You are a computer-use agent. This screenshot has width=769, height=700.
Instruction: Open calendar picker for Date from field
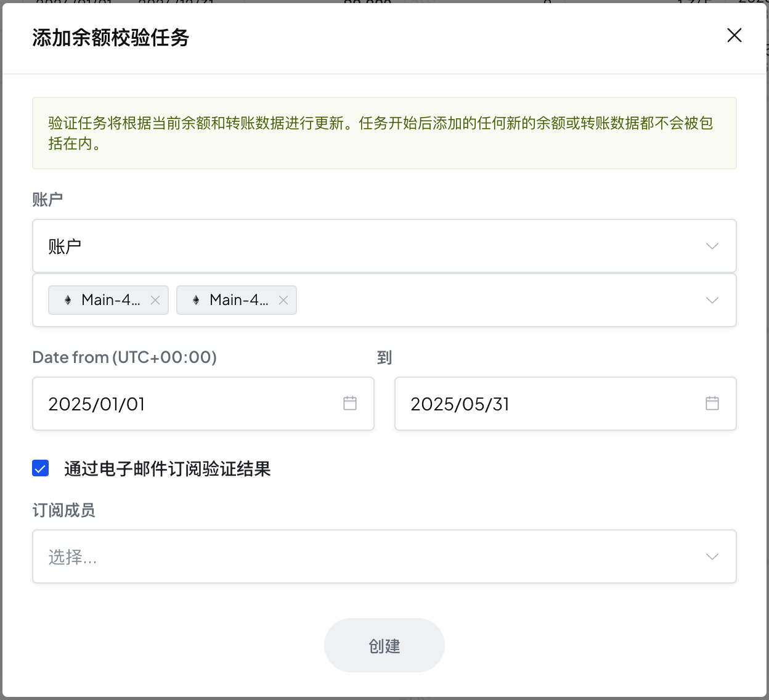click(350, 404)
